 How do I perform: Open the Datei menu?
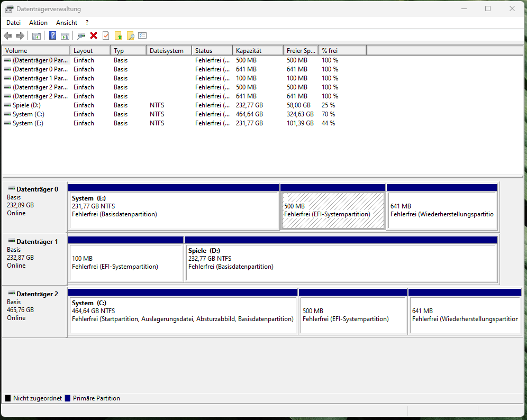(x=13, y=23)
